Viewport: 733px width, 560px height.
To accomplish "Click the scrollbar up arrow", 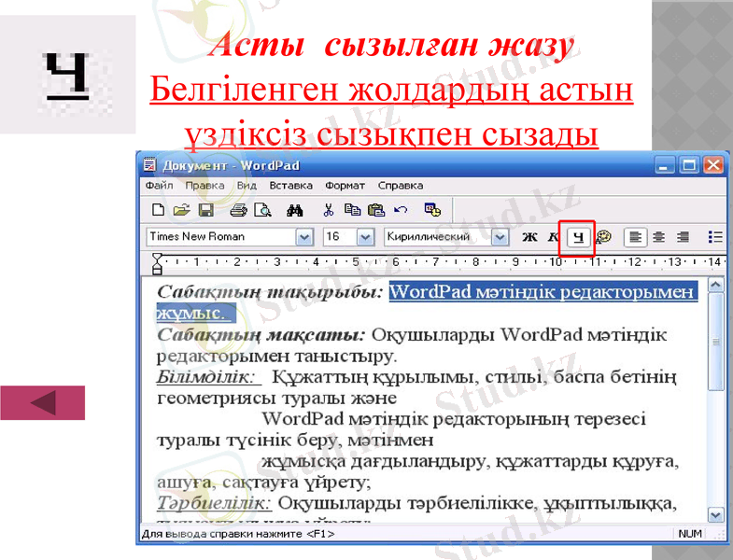I will click(715, 285).
